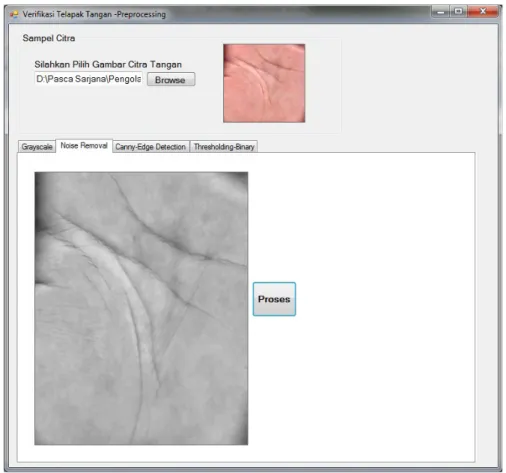The height and width of the screenshot is (473, 506).
Task: Open the Grayscale tab
Action: click(x=37, y=147)
